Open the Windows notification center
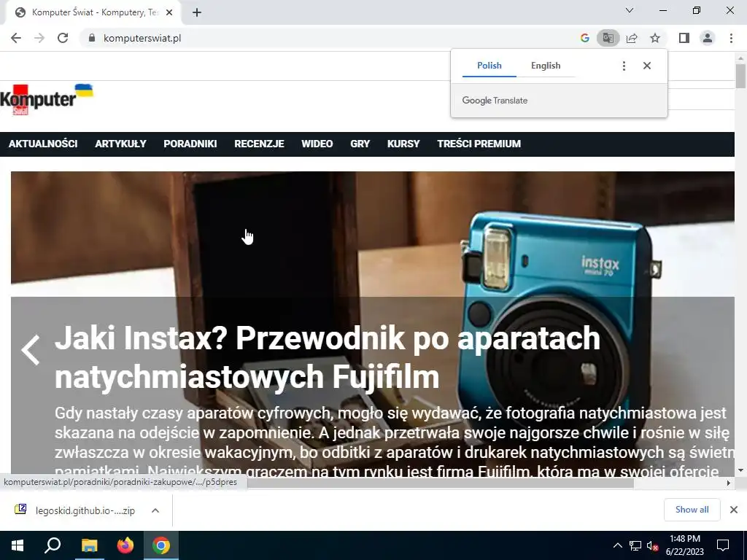Image resolution: width=747 pixels, height=560 pixels. 723,545
